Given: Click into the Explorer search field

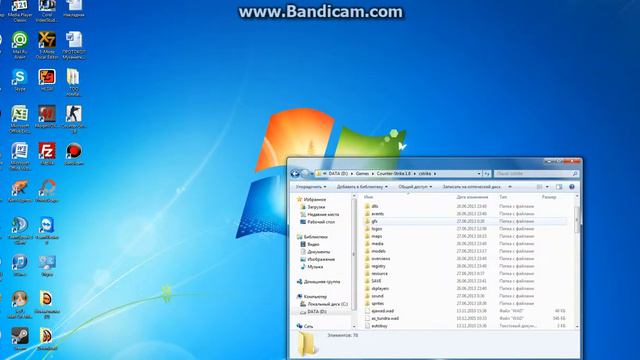Looking at the screenshot, I should pyautogui.click(x=536, y=173).
